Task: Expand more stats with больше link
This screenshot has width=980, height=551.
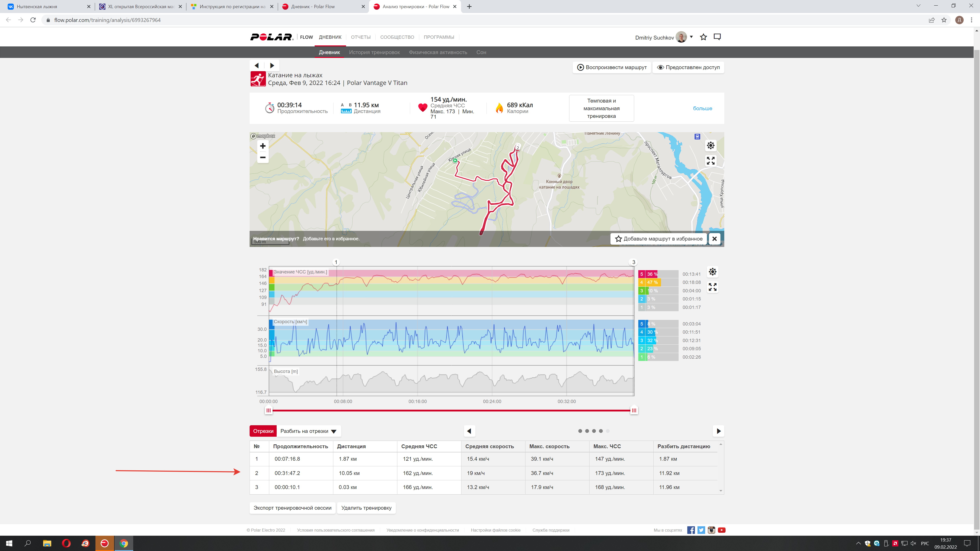Action: pos(702,108)
